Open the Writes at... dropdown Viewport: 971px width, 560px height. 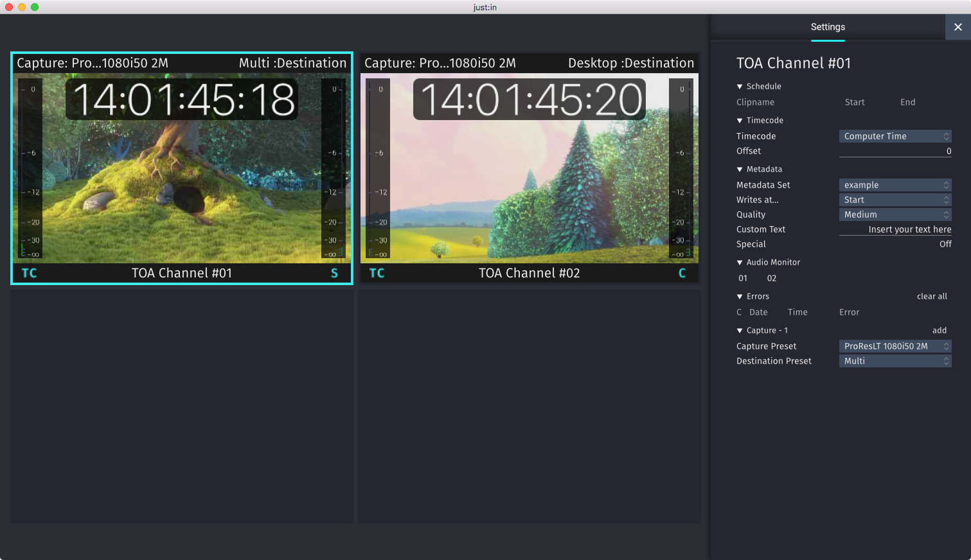click(x=895, y=200)
